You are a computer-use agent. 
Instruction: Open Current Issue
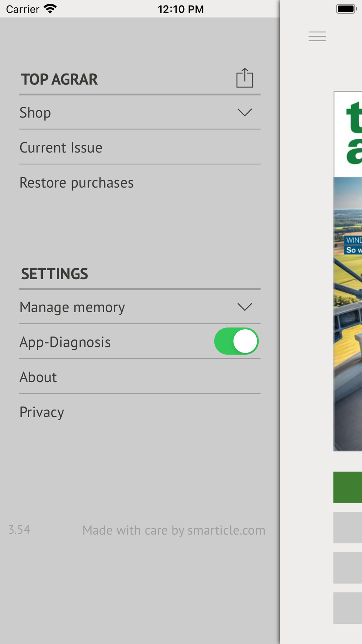click(140, 147)
